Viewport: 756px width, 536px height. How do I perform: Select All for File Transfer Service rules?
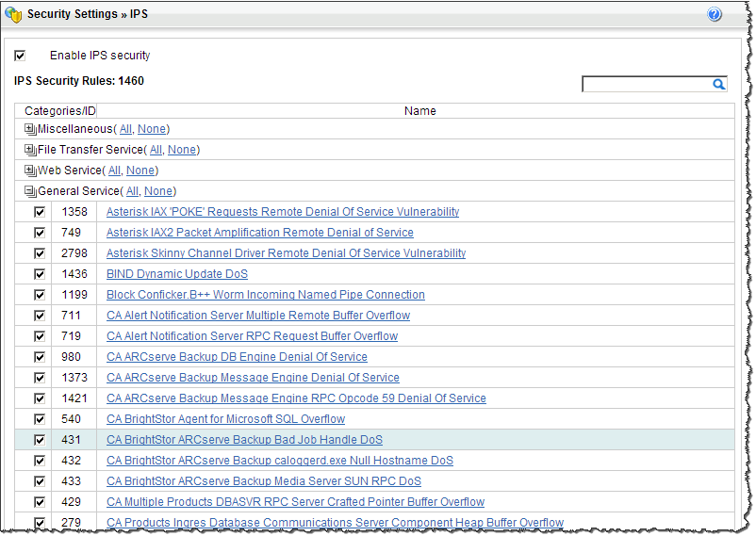pyautogui.click(x=156, y=150)
